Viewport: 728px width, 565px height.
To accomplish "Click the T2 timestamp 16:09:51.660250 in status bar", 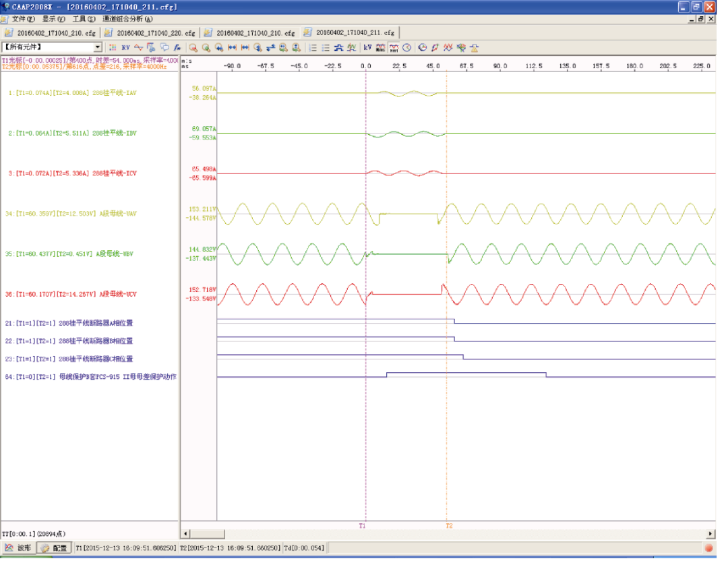I will [231, 548].
